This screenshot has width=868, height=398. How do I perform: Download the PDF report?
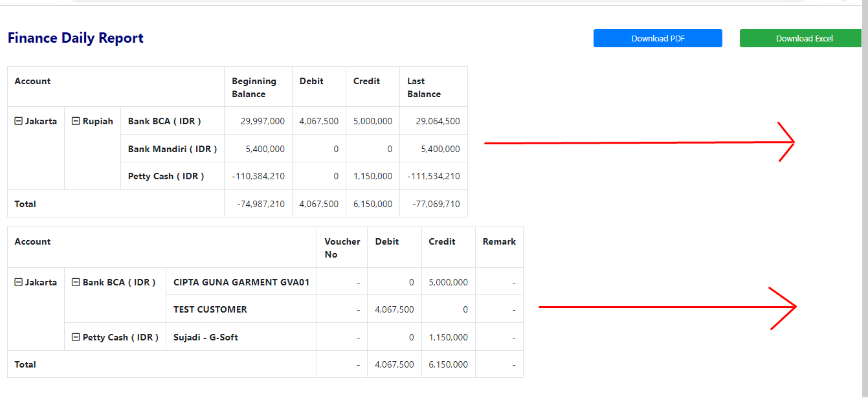coord(657,38)
